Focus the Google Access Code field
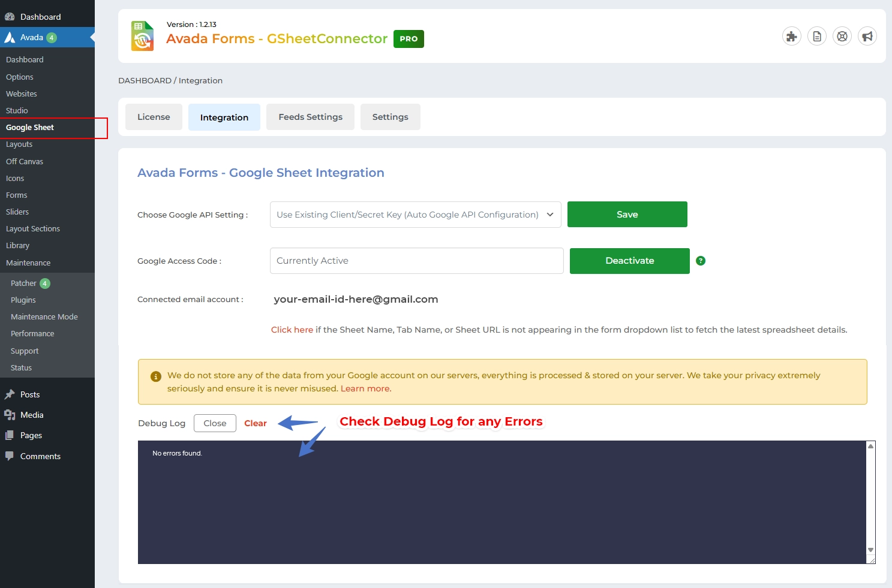This screenshot has width=892, height=588. tap(416, 261)
